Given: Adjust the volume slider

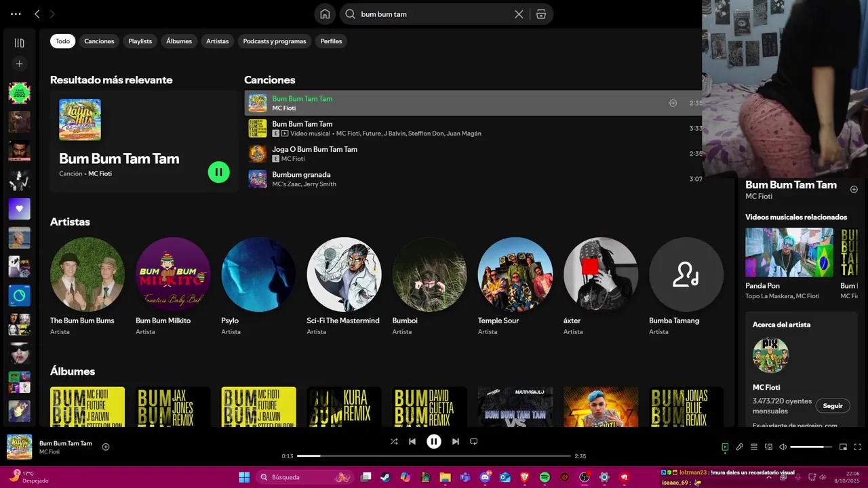Looking at the screenshot, I should tap(811, 447).
